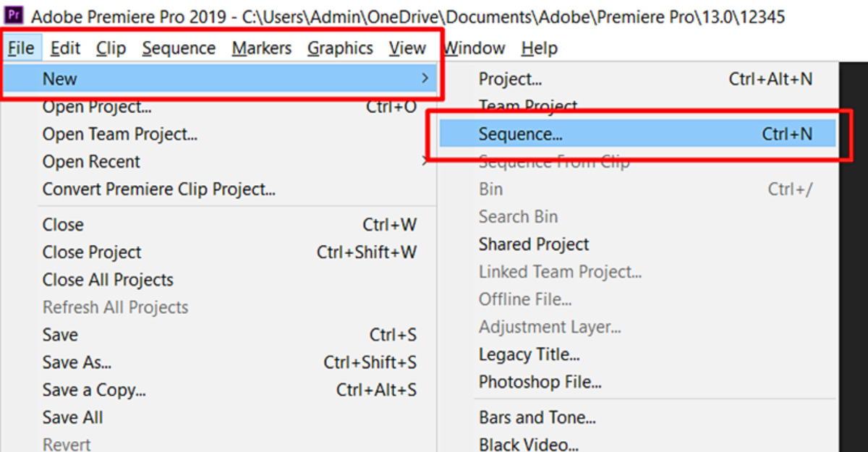
Task: Expand the Open Recent submenu arrow
Action: pos(425,161)
